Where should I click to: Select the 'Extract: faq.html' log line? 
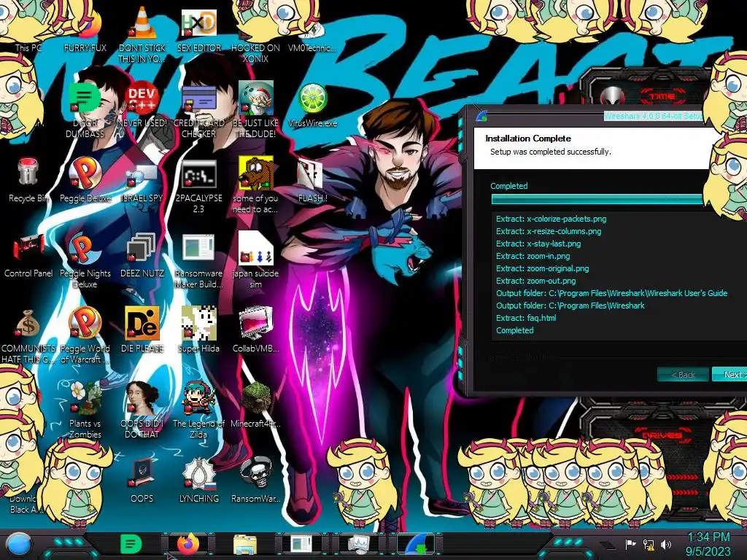(526, 318)
